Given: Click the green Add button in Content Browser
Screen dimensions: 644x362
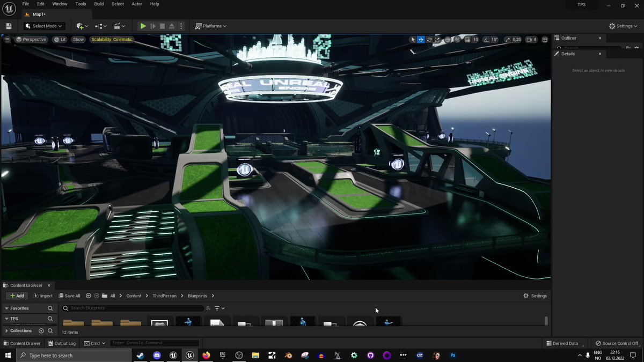Looking at the screenshot, I should pyautogui.click(x=17, y=295).
